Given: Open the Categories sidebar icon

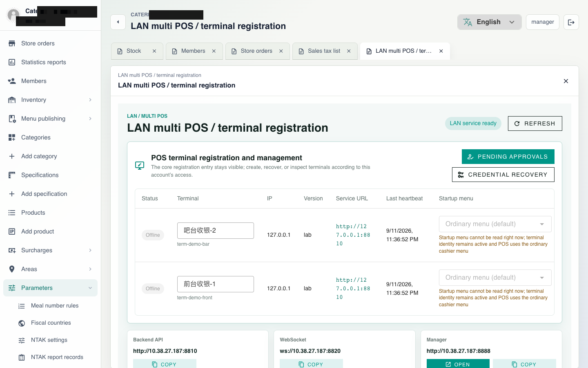Looking at the screenshot, I should tap(12, 137).
